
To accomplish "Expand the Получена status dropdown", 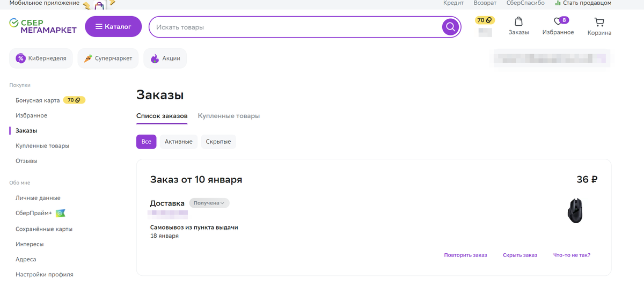I will (209, 203).
